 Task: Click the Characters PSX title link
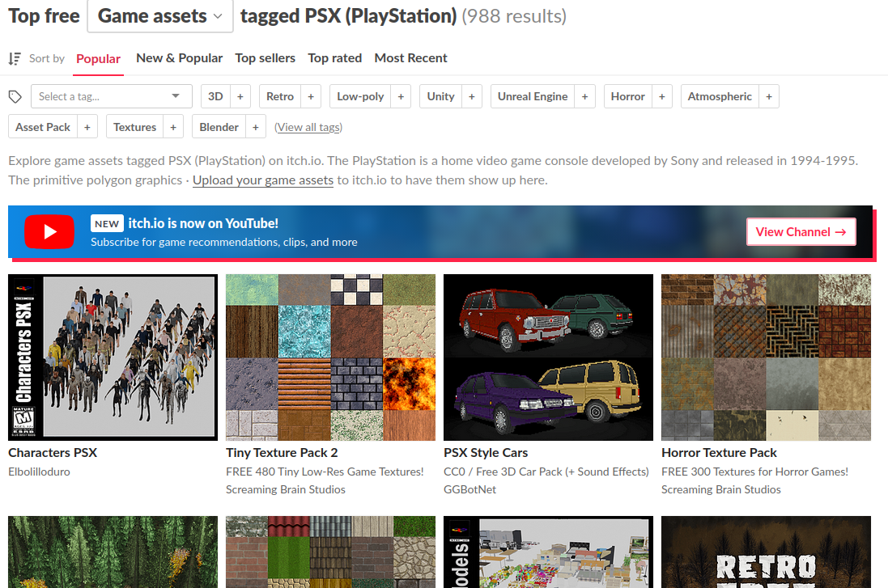pyautogui.click(x=53, y=453)
